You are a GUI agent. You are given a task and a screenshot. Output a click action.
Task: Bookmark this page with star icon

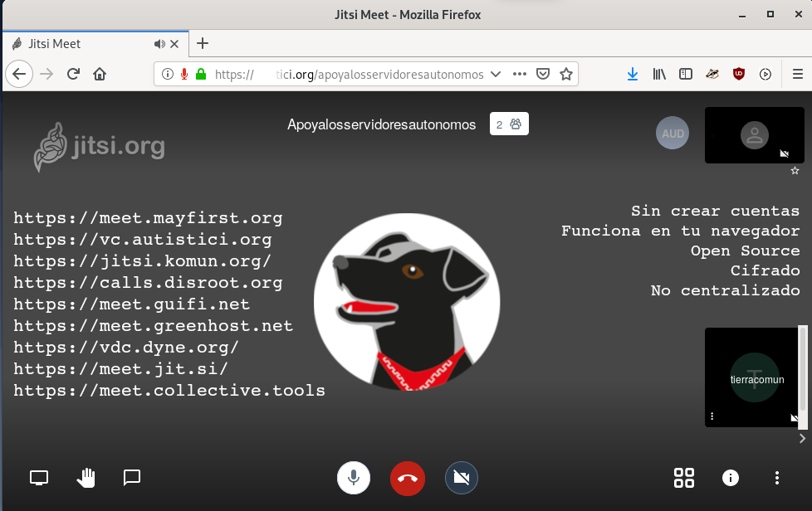coord(566,74)
